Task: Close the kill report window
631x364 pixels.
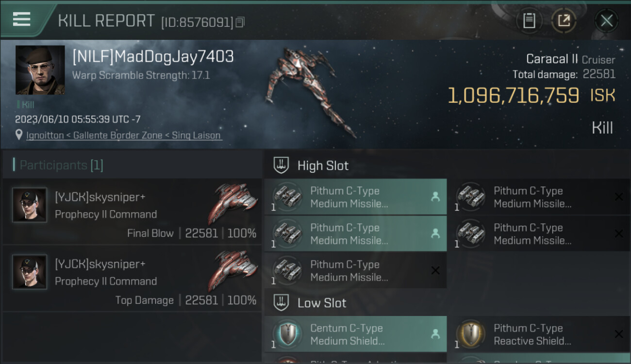Action: click(606, 20)
